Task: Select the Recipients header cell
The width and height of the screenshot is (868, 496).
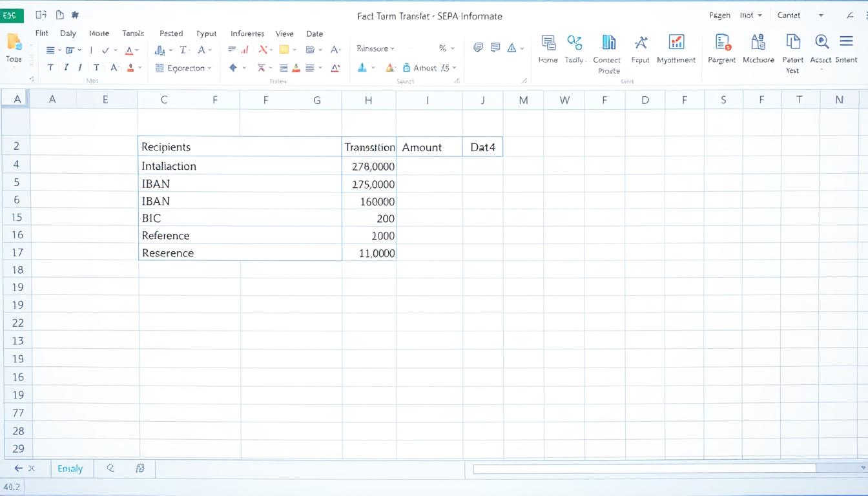Action: (x=240, y=147)
